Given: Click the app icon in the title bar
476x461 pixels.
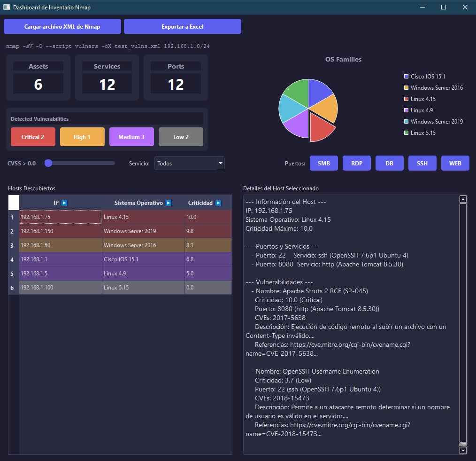Looking at the screenshot, I should 7,7.
